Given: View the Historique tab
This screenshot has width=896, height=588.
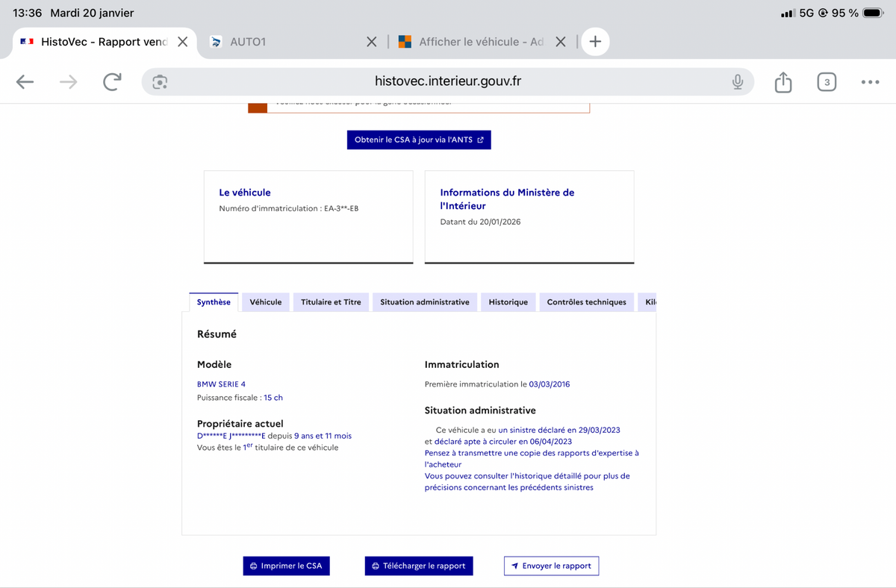Looking at the screenshot, I should point(508,302).
